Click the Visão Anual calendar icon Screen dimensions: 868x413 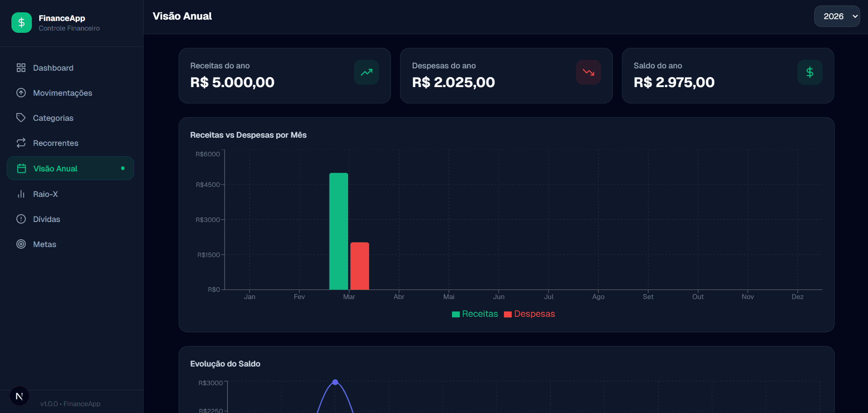click(21, 168)
